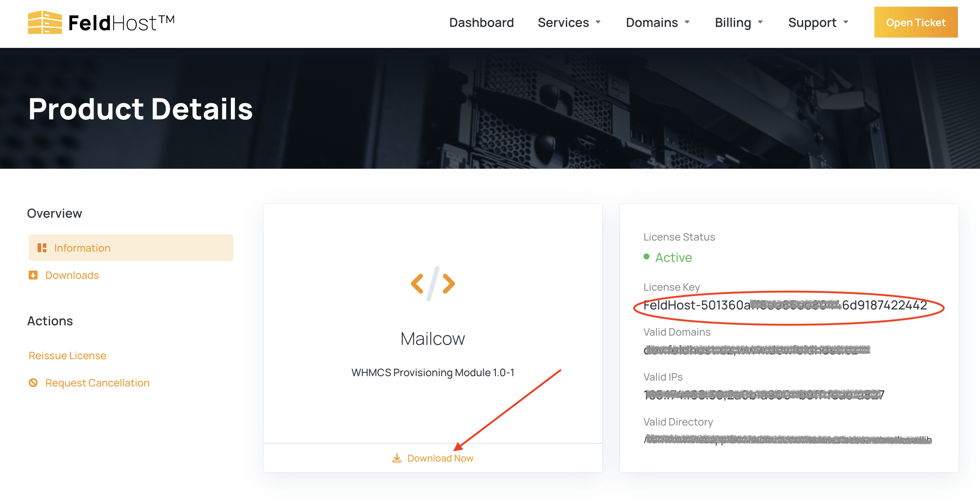Image resolution: width=980 pixels, height=504 pixels.
Task: Click the Product Details heading
Action: tap(140, 109)
